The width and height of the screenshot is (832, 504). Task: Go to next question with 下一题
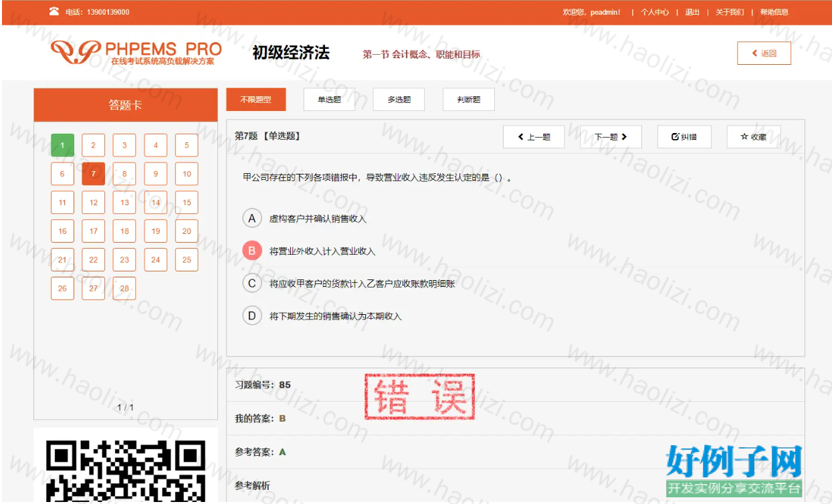pyautogui.click(x=611, y=137)
